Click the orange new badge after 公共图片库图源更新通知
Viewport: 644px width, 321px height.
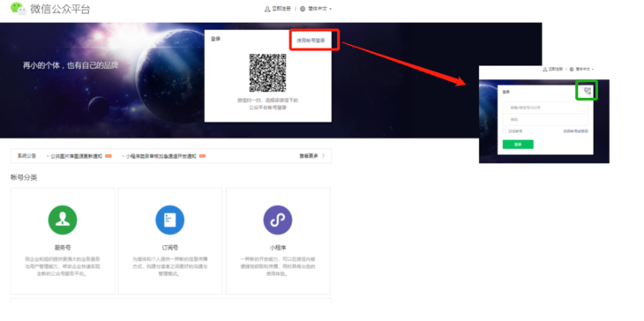[x=109, y=156]
